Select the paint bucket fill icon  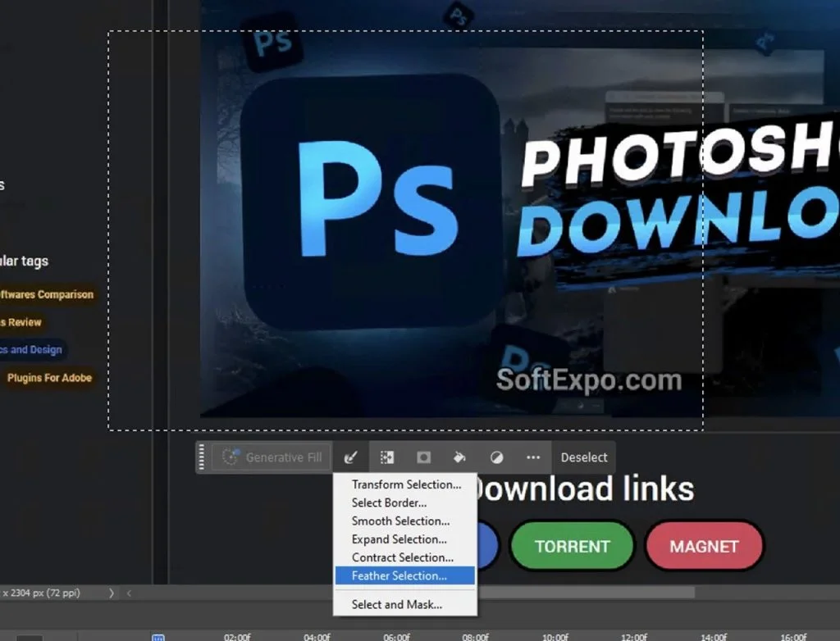click(459, 457)
